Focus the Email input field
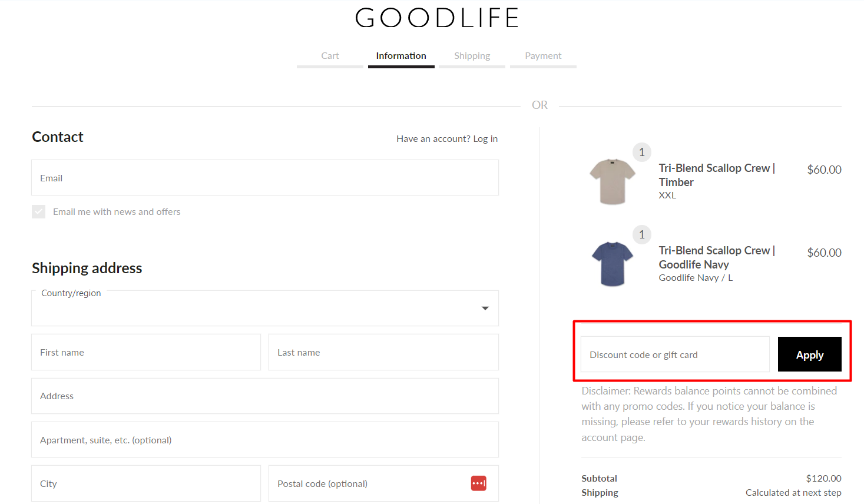Viewport: 864px width, 504px height. pos(265,178)
